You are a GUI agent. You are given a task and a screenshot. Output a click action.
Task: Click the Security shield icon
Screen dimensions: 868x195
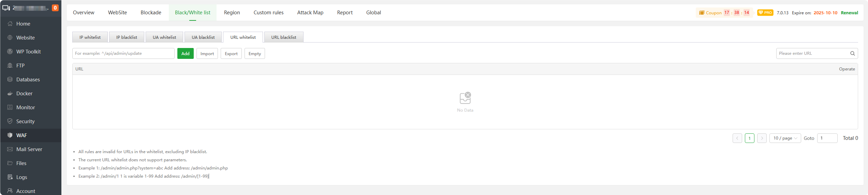coord(10,121)
